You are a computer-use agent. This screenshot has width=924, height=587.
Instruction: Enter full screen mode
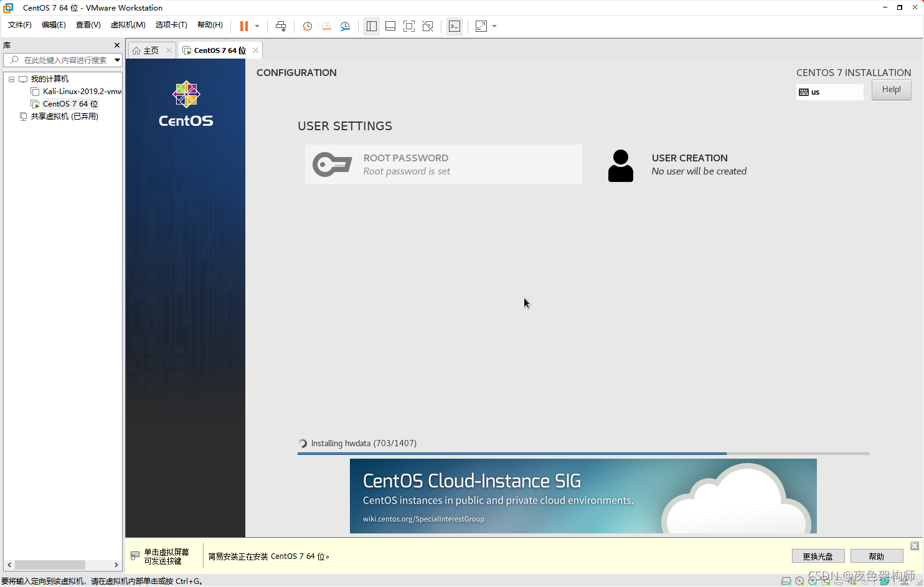point(409,26)
